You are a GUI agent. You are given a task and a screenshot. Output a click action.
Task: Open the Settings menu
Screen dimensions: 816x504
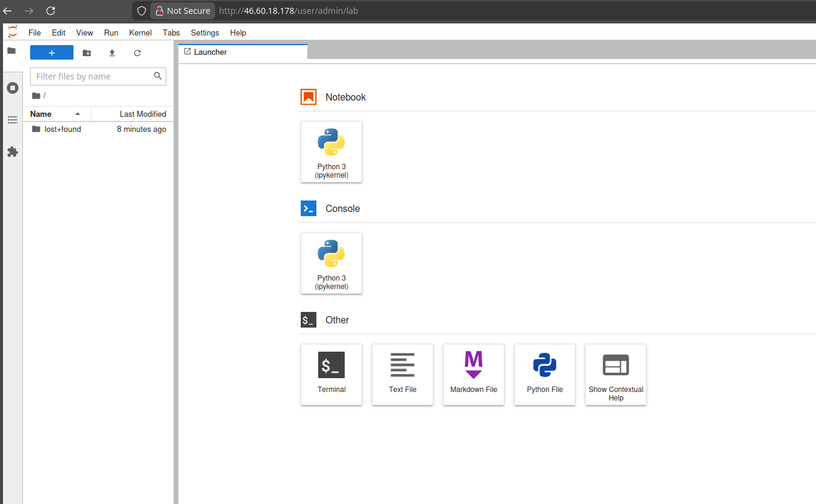pos(205,33)
